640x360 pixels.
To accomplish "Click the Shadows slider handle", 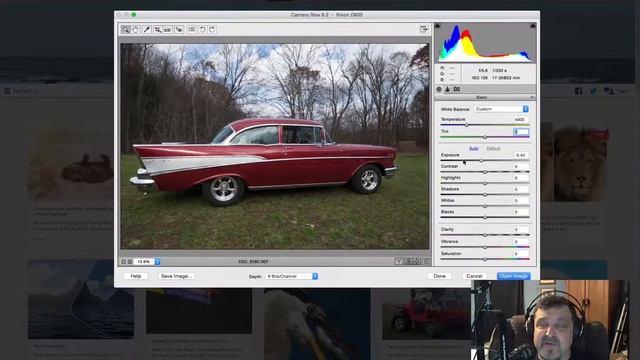I will click(x=485, y=195).
